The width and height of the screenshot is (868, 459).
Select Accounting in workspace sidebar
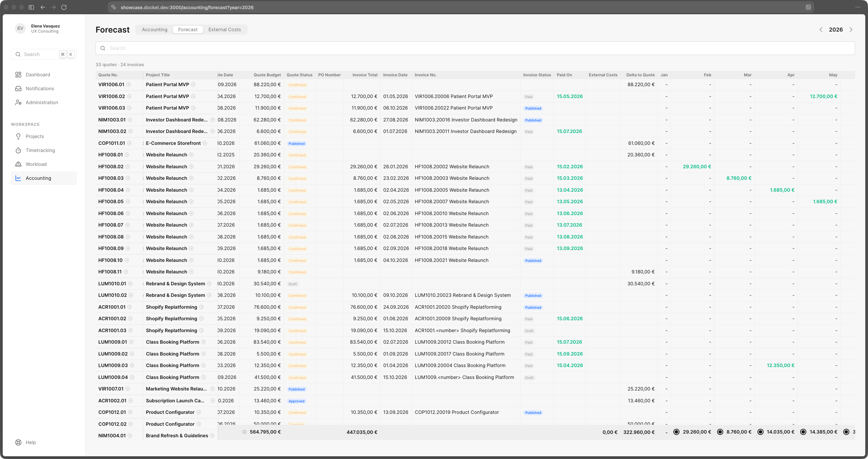(44, 178)
